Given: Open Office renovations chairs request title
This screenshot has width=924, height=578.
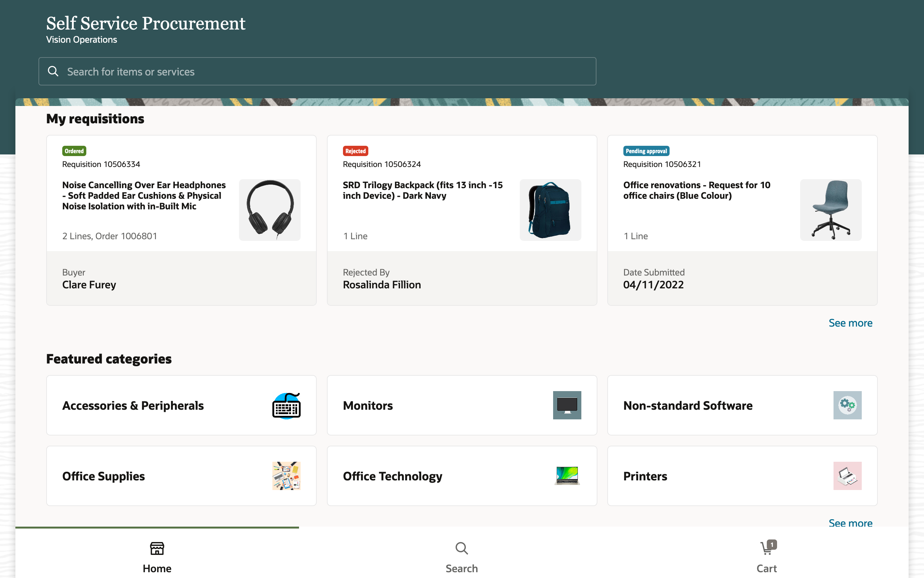Looking at the screenshot, I should click(x=697, y=190).
